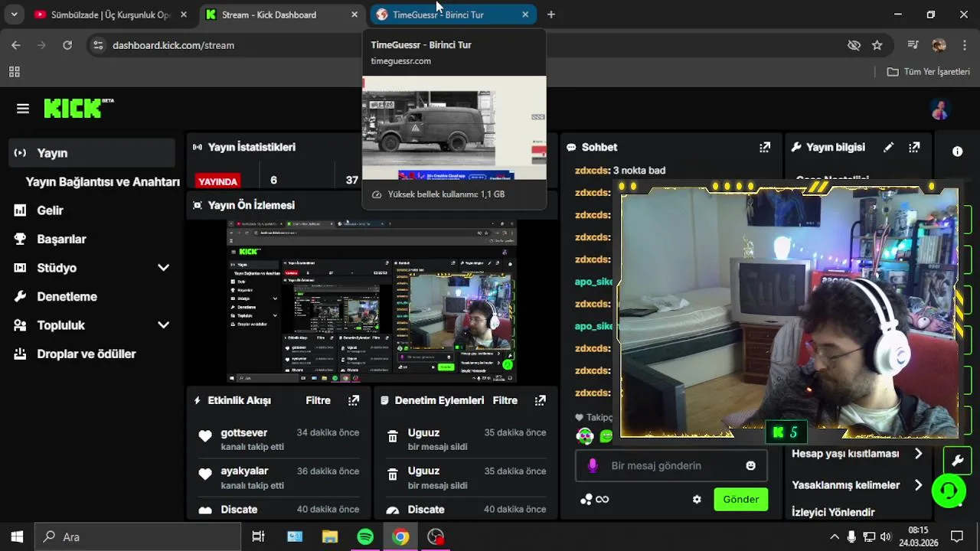Image resolution: width=980 pixels, height=551 pixels.
Task: Open Tüm Yer İşaretleri bookmarks folder
Action: tap(929, 72)
